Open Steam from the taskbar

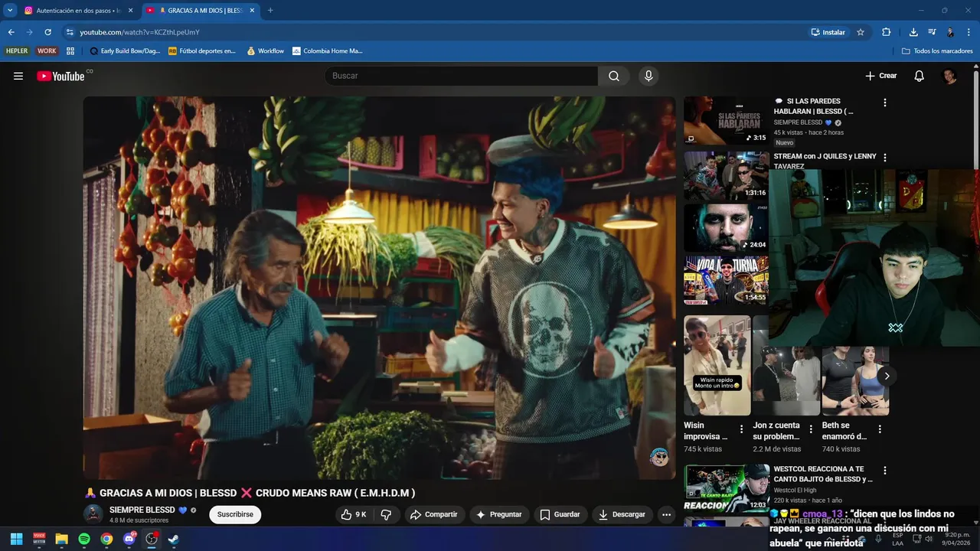coord(174,539)
